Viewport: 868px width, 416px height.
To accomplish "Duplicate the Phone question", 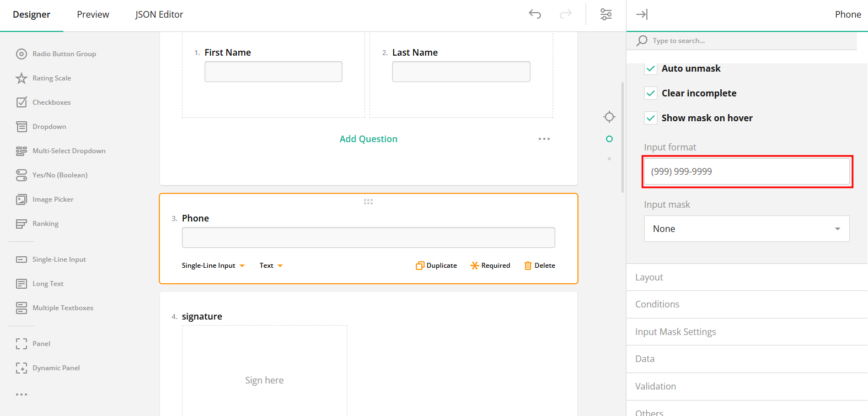I will tap(436, 266).
